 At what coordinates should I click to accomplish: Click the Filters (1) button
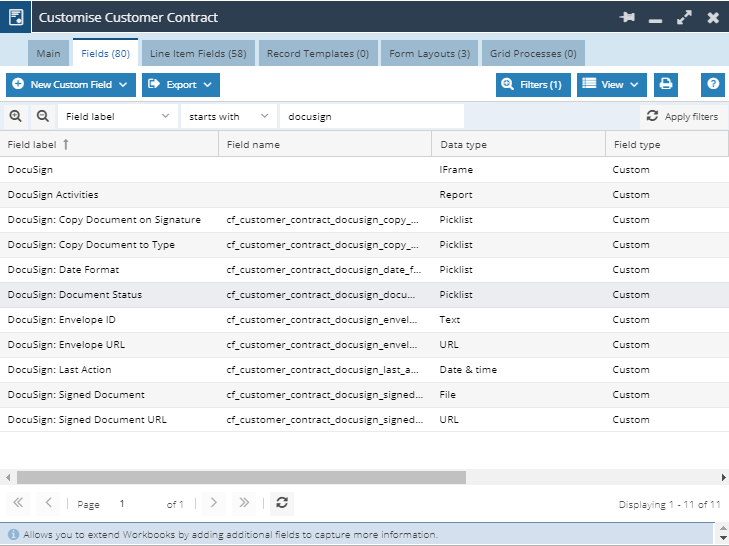533,85
